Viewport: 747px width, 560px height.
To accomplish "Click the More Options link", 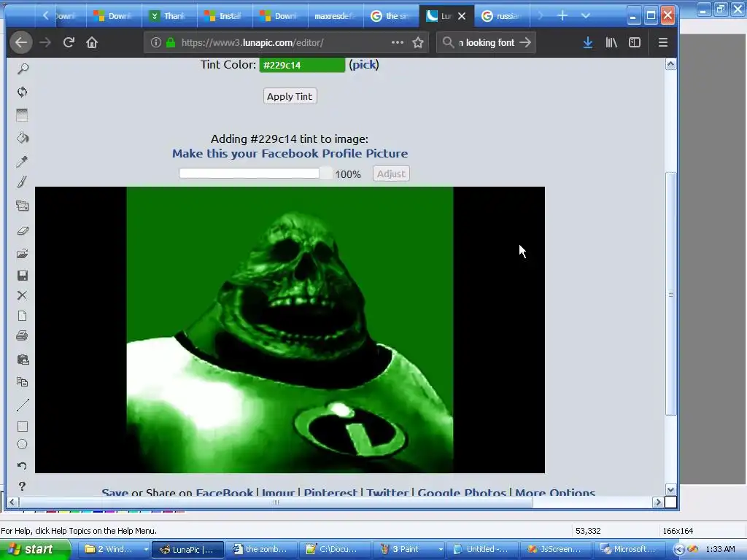I will coord(555,492).
